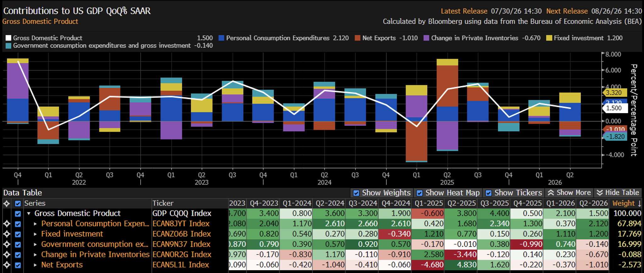The image size is (644, 273).
Task: Expand the Fixed investment row
Action: 35,234
